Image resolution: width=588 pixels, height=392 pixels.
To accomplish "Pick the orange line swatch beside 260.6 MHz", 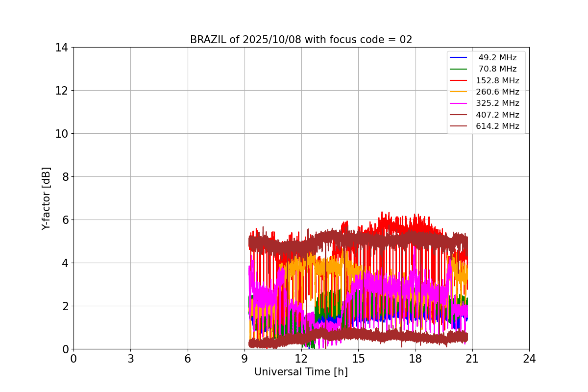I will [459, 92].
